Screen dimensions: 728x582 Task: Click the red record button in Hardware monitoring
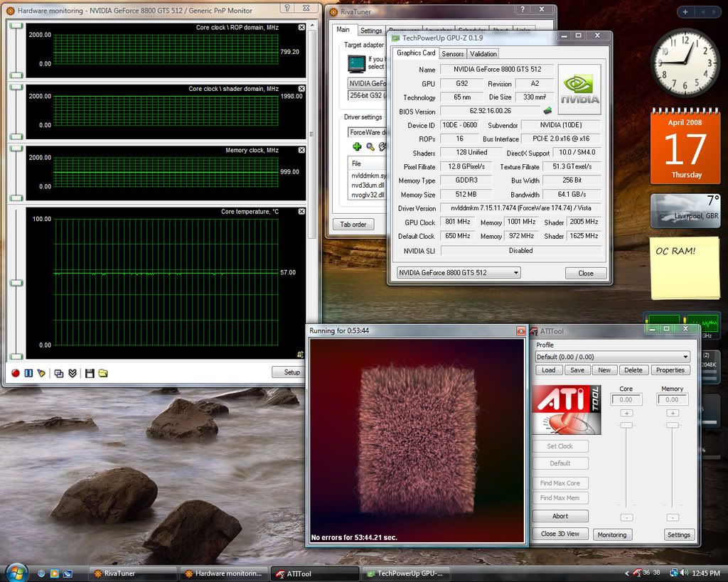[16, 372]
